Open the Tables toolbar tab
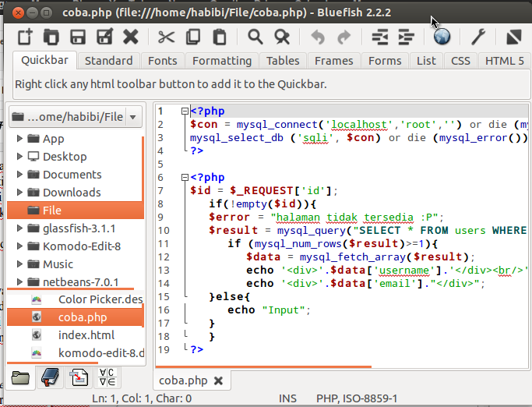The height and width of the screenshot is (407, 532). point(283,61)
